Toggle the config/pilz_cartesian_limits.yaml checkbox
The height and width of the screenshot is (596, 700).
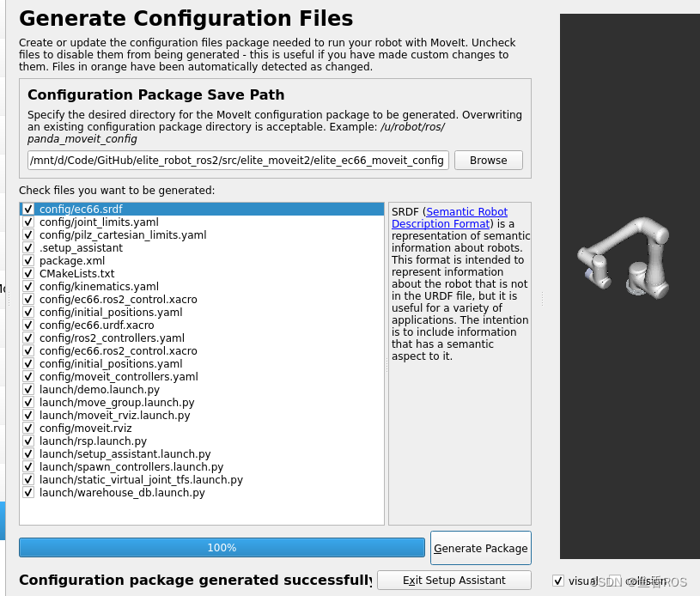[x=28, y=234]
